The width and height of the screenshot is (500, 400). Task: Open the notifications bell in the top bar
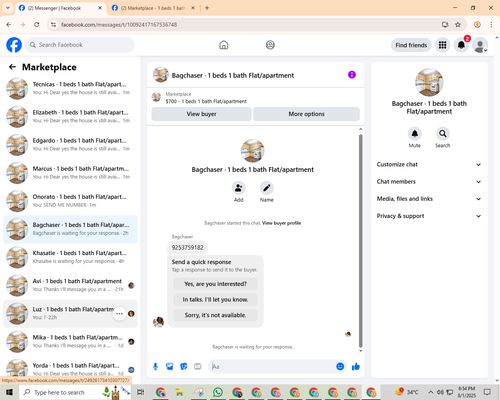(461, 45)
